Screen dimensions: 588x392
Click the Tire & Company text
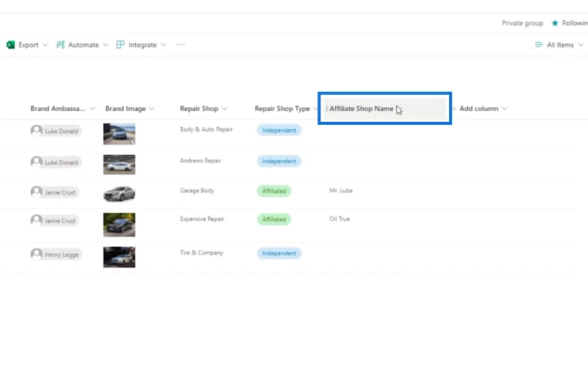click(x=201, y=253)
